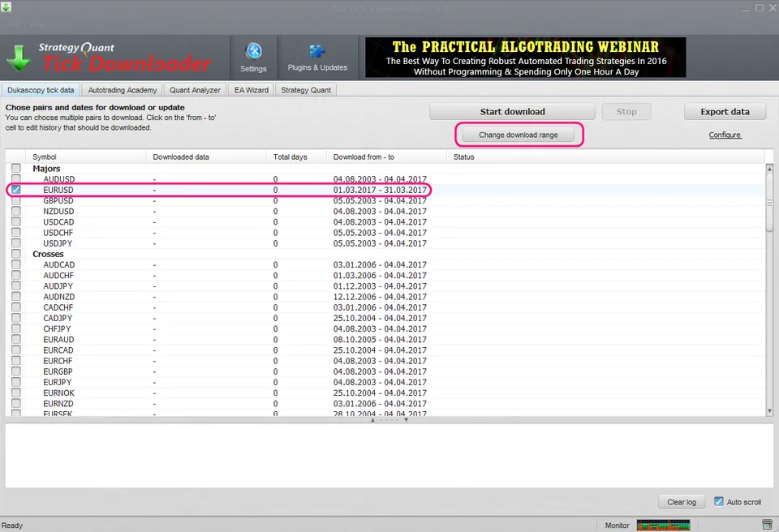Open the Configure link
The width and height of the screenshot is (779, 532).
click(725, 135)
